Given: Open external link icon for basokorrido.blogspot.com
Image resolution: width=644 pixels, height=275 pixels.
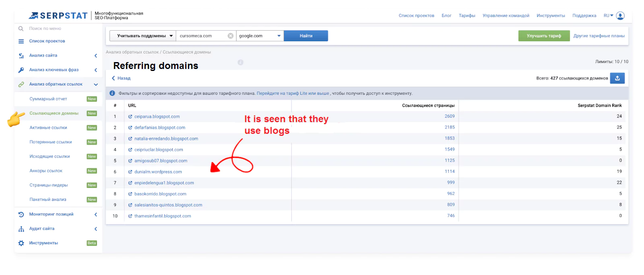Looking at the screenshot, I should click(130, 194).
